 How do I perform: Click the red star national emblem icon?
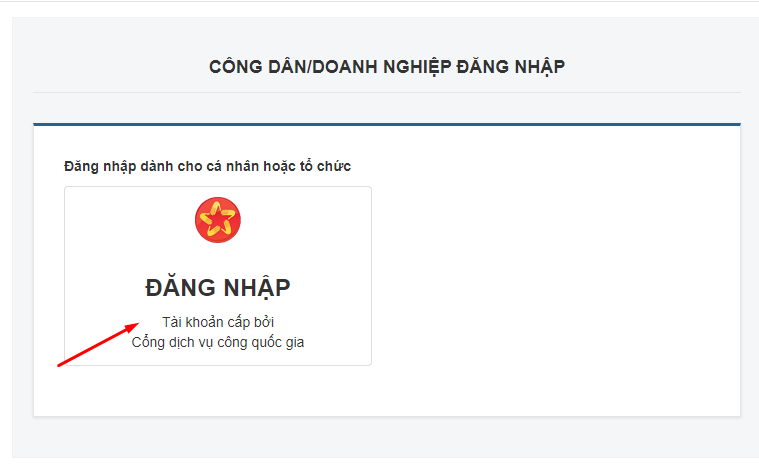click(x=218, y=220)
